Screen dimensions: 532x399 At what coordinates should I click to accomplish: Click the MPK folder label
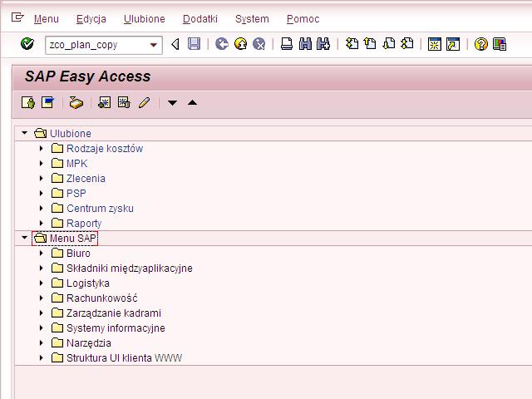pyautogui.click(x=77, y=164)
